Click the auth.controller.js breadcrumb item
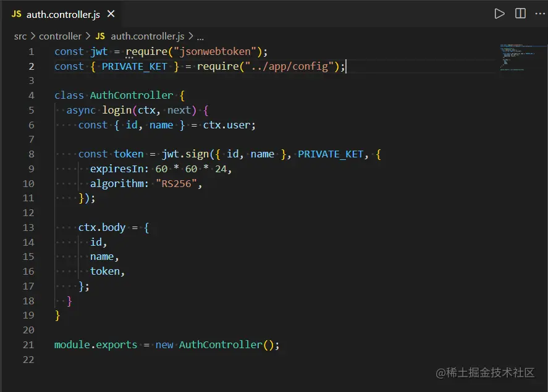The width and height of the screenshot is (548, 392). [148, 36]
